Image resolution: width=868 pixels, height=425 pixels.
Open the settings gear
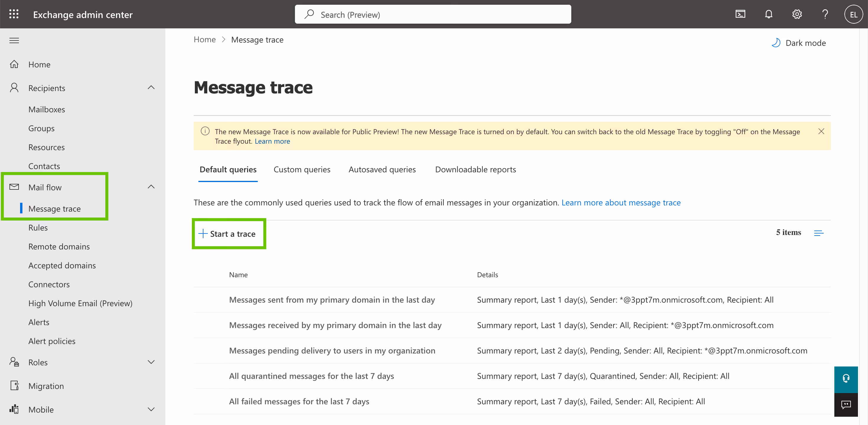click(797, 14)
